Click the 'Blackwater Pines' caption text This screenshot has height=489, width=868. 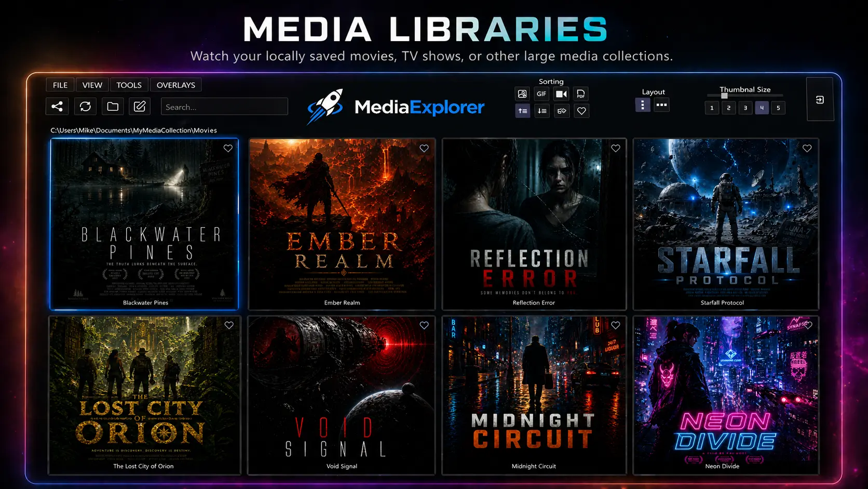coord(145,303)
